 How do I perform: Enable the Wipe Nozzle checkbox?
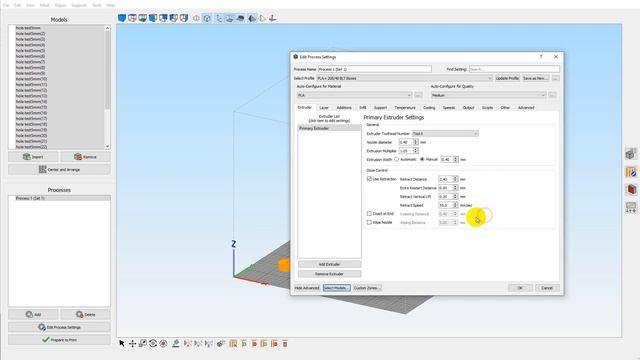[x=369, y=222]
